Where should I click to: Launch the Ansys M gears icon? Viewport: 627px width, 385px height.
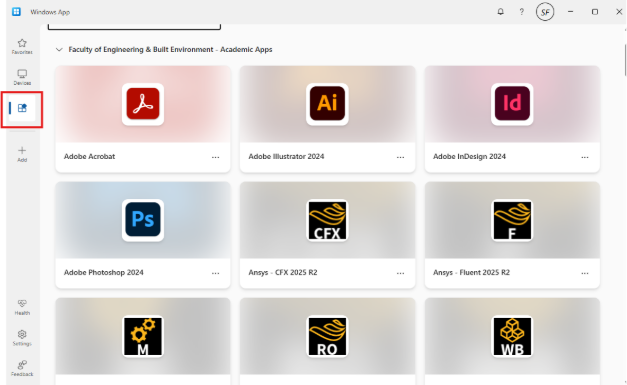click(143, 336)
